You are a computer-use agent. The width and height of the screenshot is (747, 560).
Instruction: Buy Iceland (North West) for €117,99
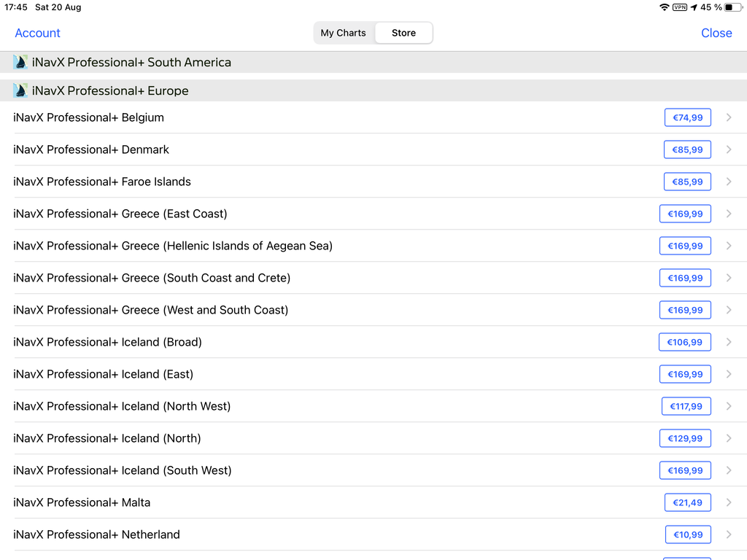[x=686, y=406]
